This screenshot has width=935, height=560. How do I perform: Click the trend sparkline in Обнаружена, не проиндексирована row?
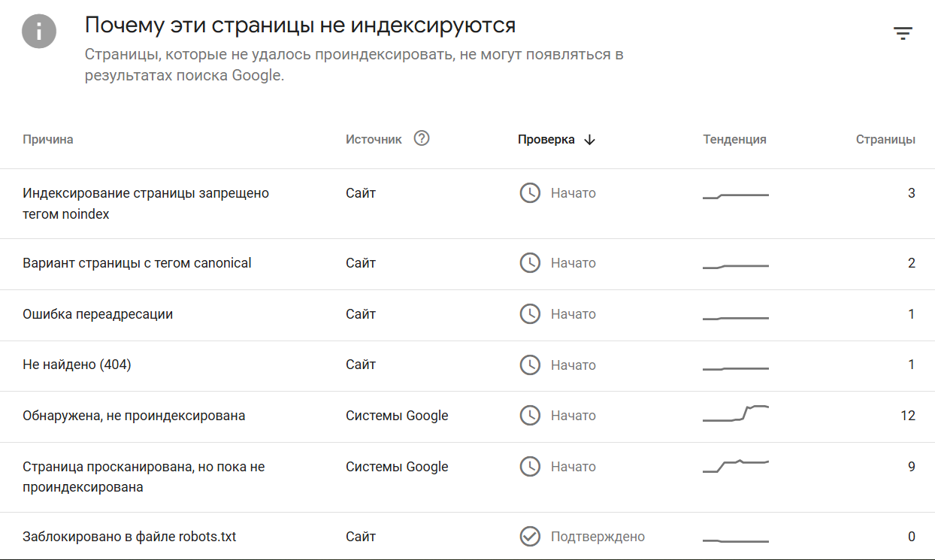point(736,413)
